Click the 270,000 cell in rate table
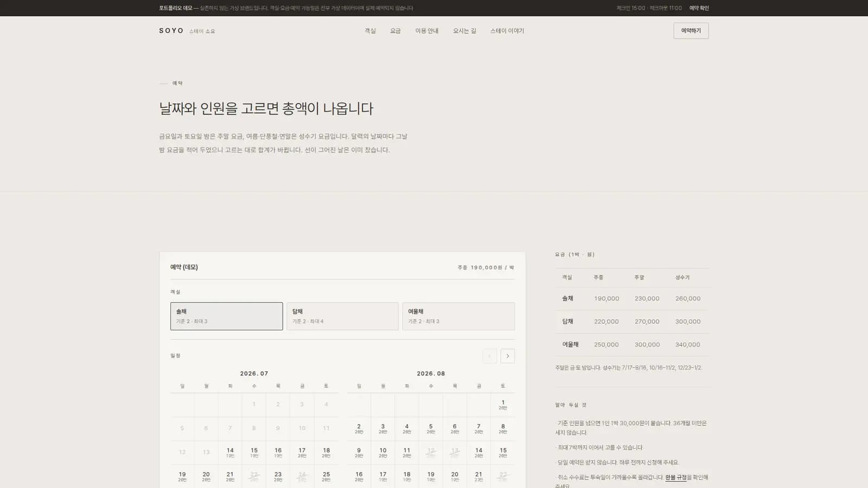Viewport: 868px width, 488px height. click(647, 322)
